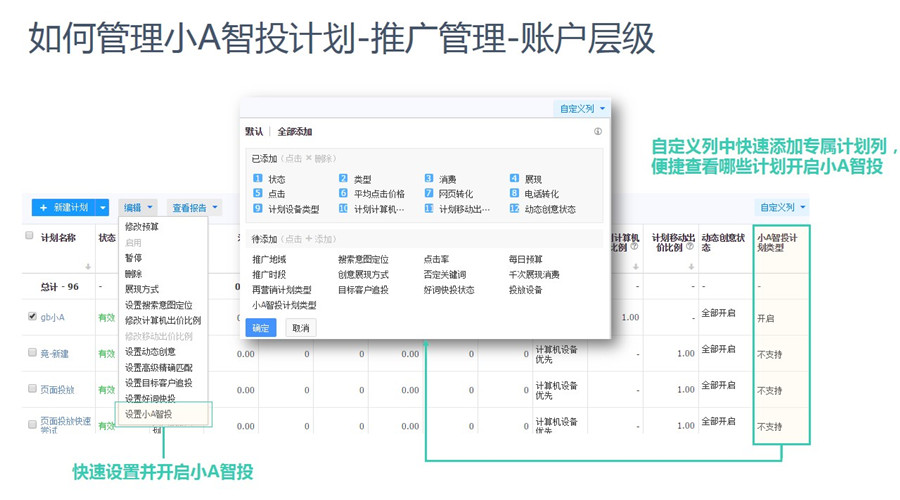This screenshot has height=500, width=900.
Task: Select 设置好词快投 menu entry
Action: (150, 398)
